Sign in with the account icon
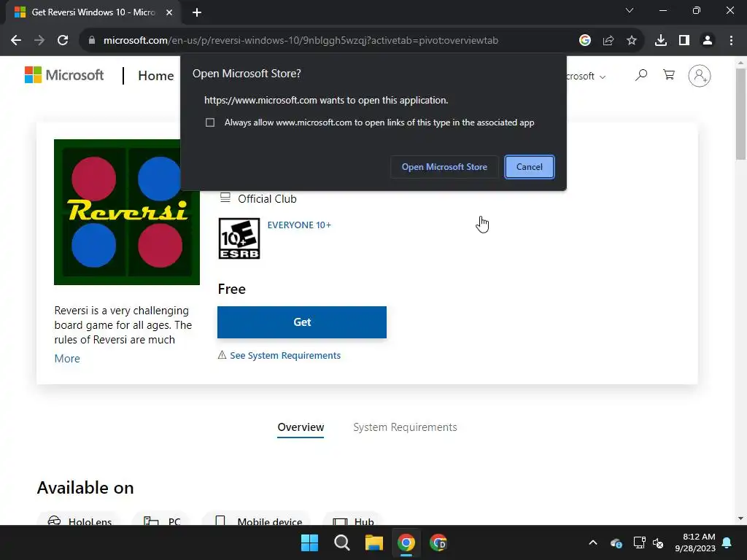Screen dimensions: 747x560 point(700,76)
